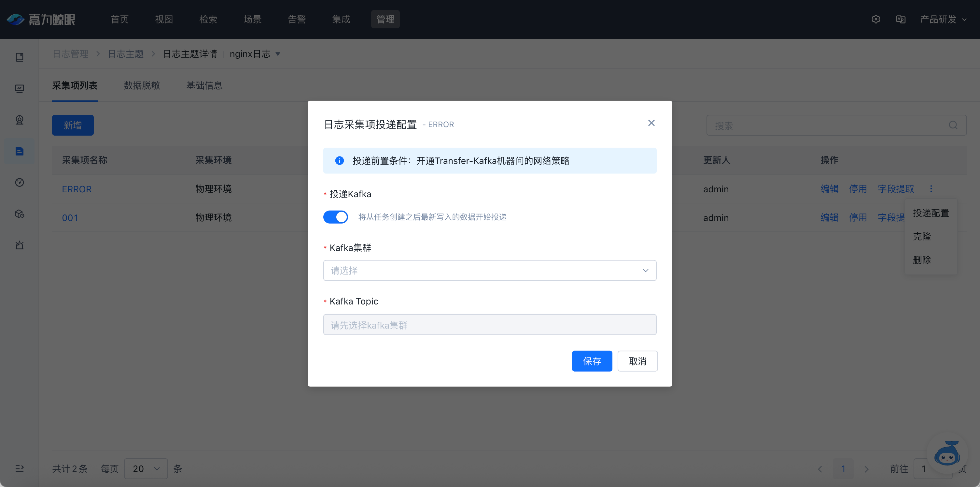Toggle the 投递Kafka switch off

point(336,217)
